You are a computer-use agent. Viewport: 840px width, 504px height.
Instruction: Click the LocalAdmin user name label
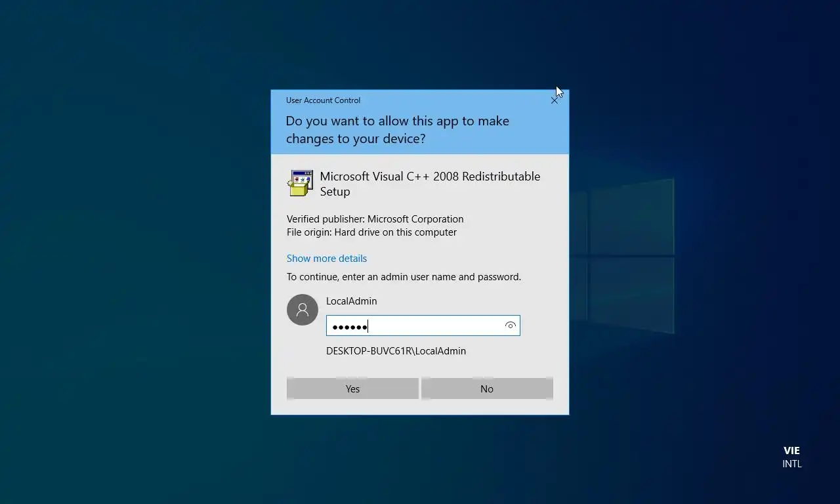pyautogui.click(x=352, y=301)
